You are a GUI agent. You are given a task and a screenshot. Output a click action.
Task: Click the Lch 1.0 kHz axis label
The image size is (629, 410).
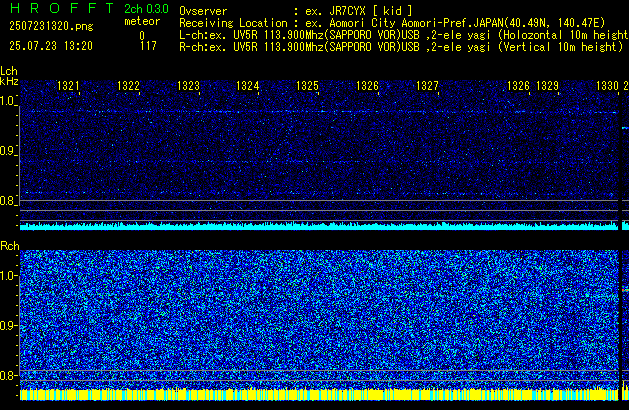(8, 101)
